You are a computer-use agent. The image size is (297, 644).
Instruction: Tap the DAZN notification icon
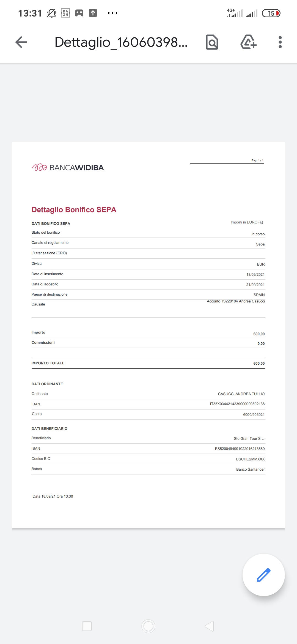pyautogui.click(x=65, y=13)
